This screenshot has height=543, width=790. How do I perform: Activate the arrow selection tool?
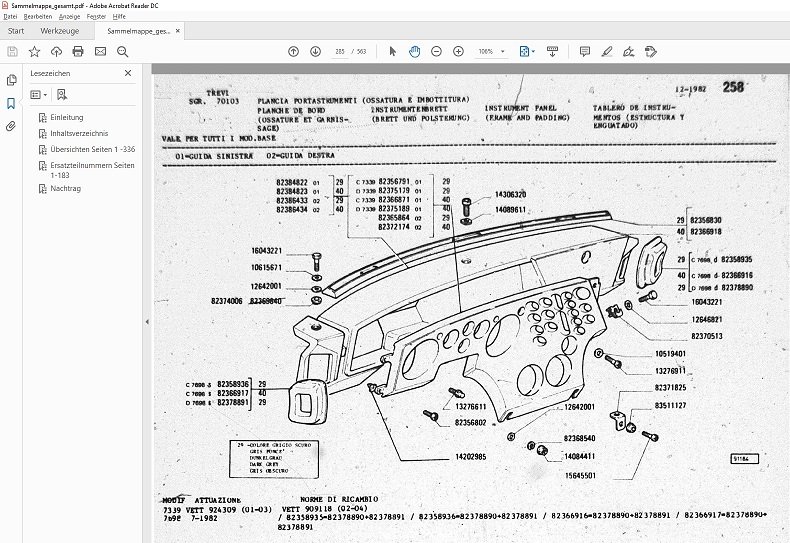coord(392,51)
